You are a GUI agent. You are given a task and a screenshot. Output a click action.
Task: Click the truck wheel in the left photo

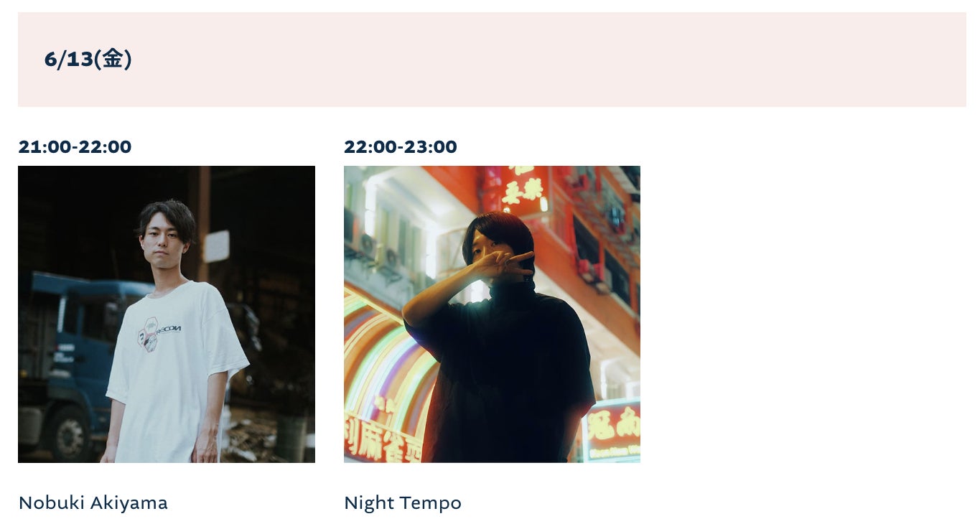click(70, 432)
